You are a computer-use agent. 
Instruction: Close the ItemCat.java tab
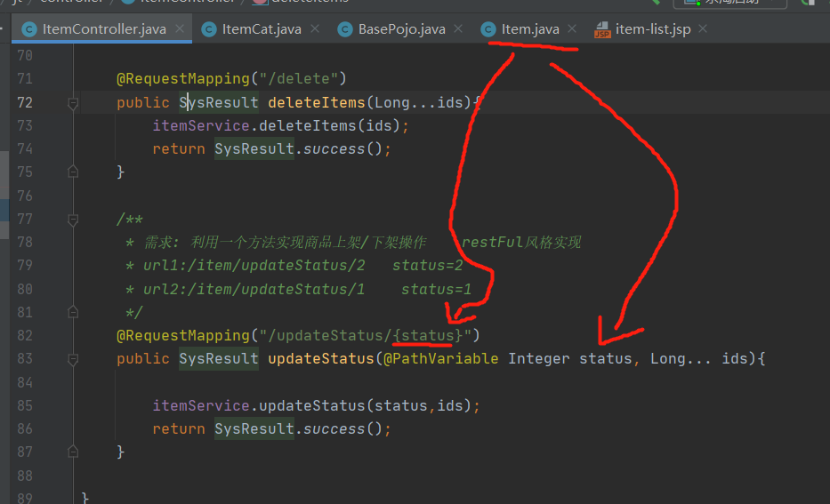click(315, 28)
